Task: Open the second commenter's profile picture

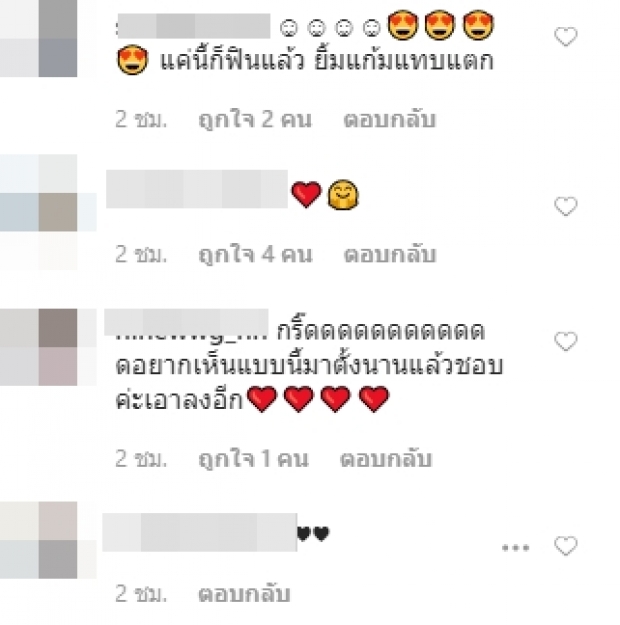Action: pyautogui.click(x=39, y=212)
